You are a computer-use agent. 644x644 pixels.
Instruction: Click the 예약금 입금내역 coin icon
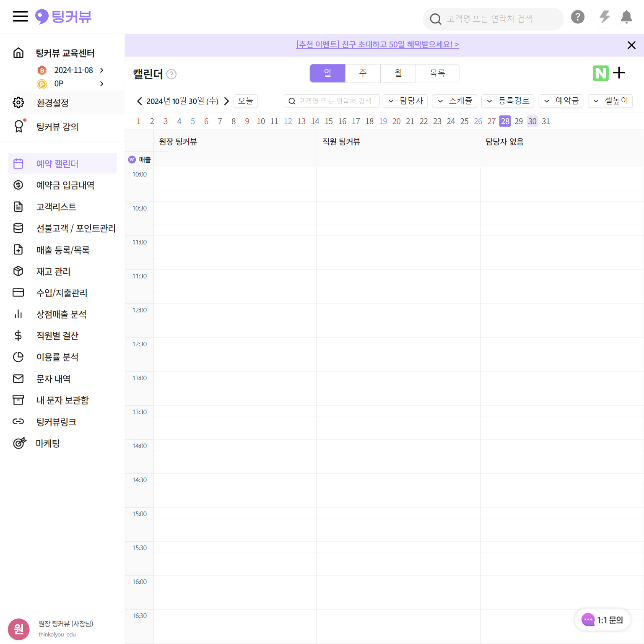click(18, 185)
